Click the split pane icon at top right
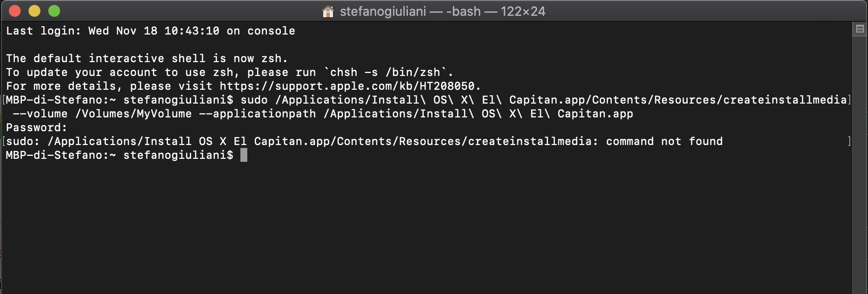Viewport: 868px width, 294px height. 860,29
